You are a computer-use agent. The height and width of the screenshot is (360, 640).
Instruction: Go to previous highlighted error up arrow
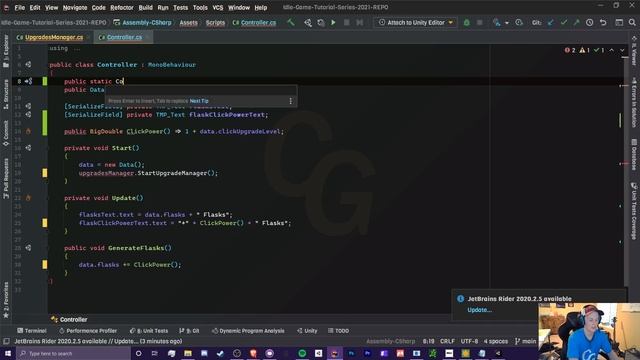[611, 50]
